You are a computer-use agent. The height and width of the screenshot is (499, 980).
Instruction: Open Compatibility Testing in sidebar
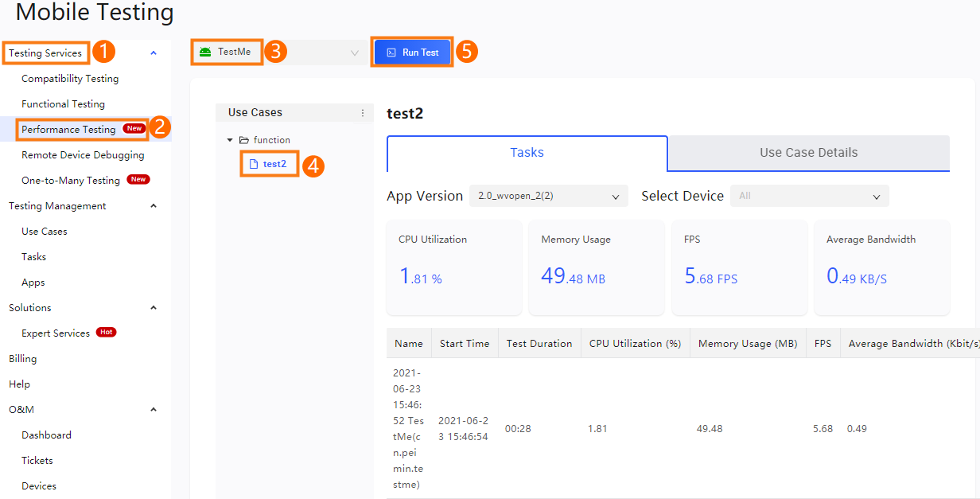tap(70, 79)
